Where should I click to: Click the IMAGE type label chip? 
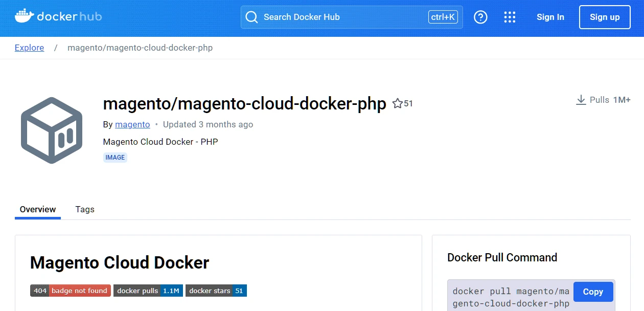(x=115, y=158)
